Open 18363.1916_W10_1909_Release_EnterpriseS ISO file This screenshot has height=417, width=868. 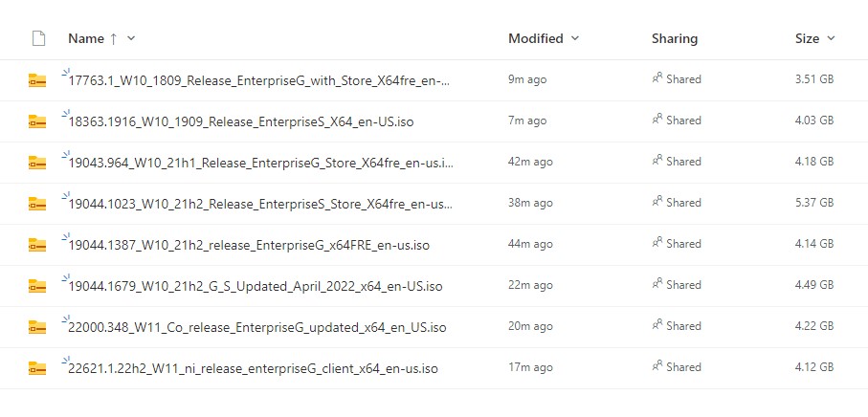click(x=241, y=122)
